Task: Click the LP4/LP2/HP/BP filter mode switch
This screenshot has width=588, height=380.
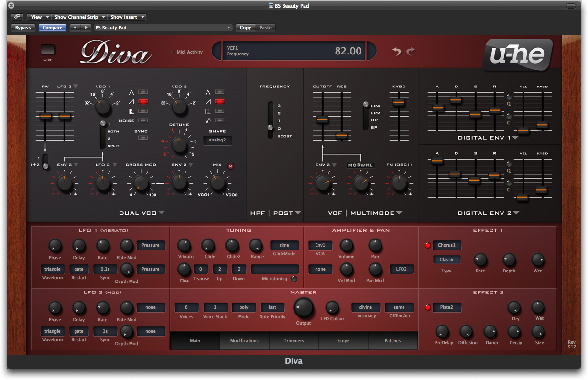Action: 366,116
